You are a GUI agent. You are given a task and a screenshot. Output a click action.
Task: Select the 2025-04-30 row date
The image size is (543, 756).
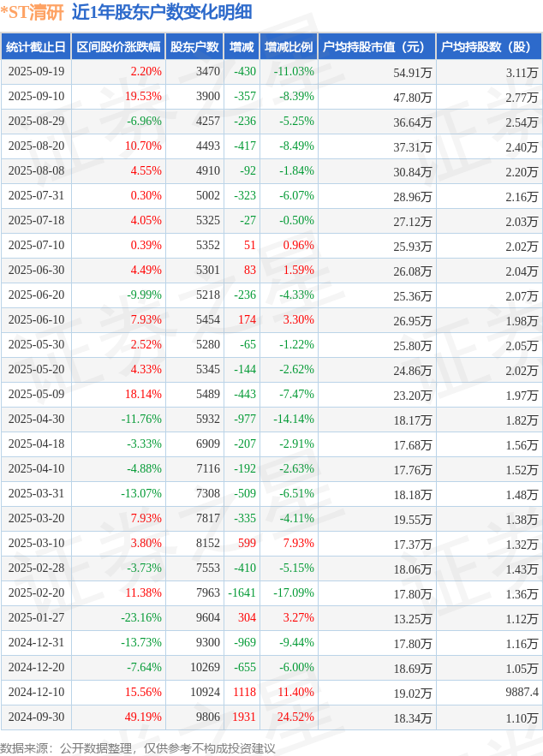tap(35, 420)
